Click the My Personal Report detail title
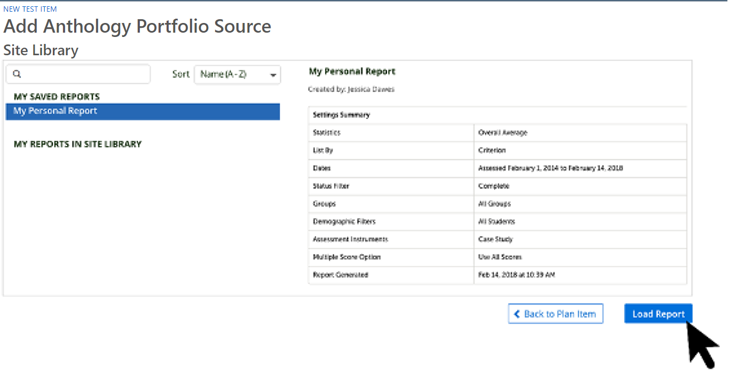Viewport: 730px width, 374px height. 352,71
